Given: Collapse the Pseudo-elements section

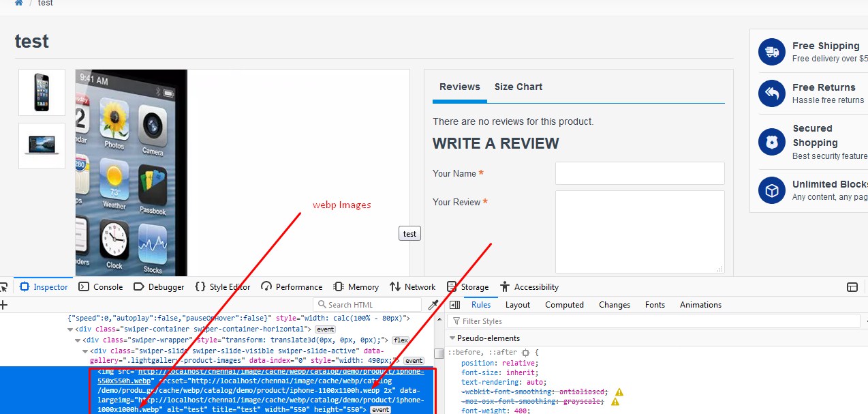Looking at the screenshot, I should (x=452, y=338).
